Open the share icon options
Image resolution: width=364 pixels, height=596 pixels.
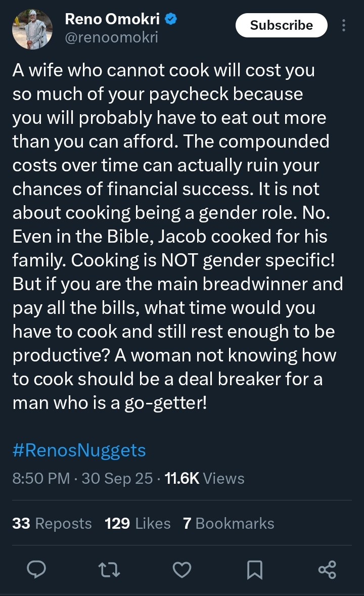click(327, 570)
